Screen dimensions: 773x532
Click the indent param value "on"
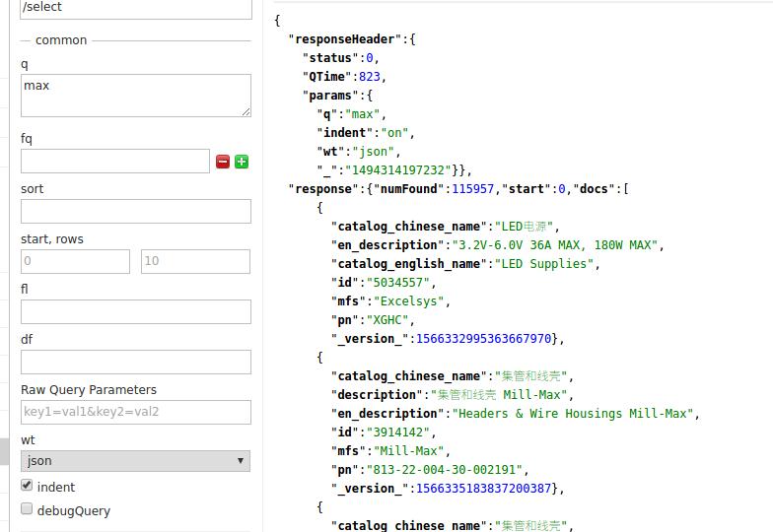[x=394, y=133]
